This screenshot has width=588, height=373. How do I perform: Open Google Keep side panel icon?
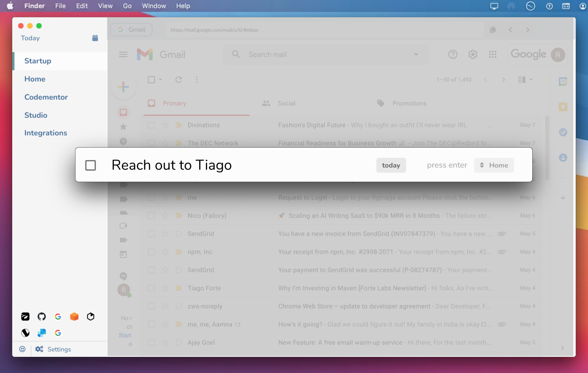pyautogui.click(x=563, y=107)
